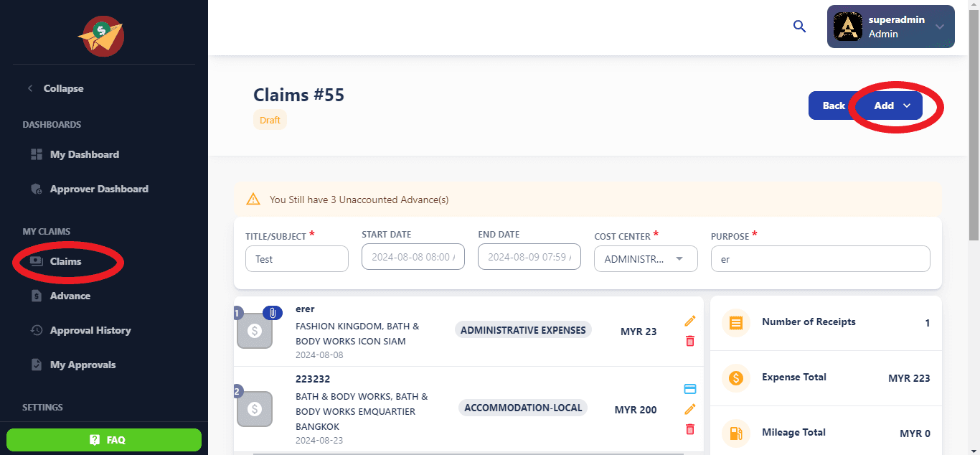The image size is (980, 455).
Task: Open Approval History page
Action: coord(90,330)
